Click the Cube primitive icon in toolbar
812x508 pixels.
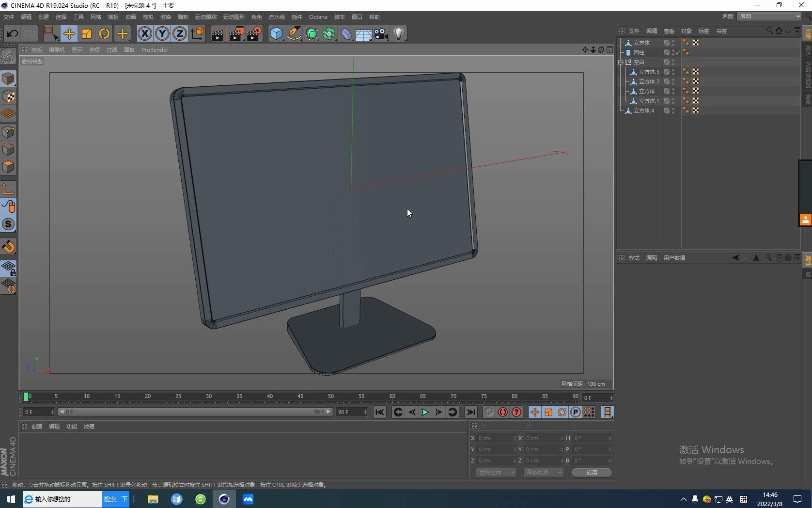coord(276,33)
